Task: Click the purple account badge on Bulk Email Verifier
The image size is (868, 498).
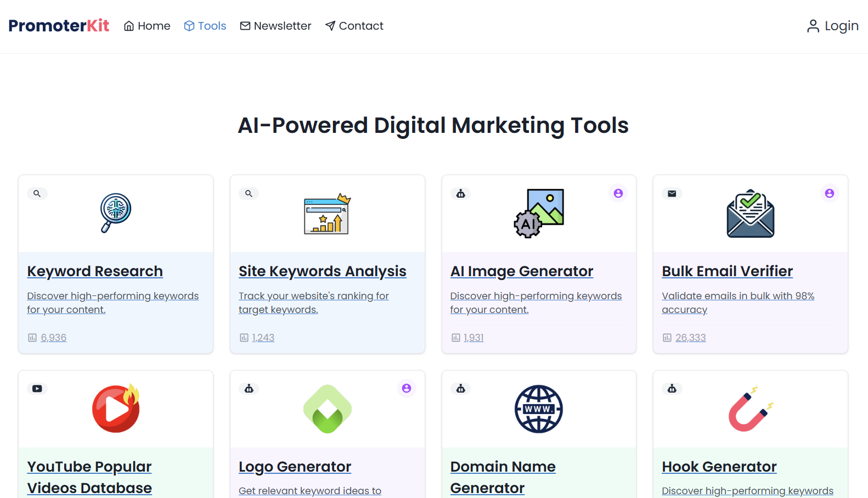Action: [830, 193]
